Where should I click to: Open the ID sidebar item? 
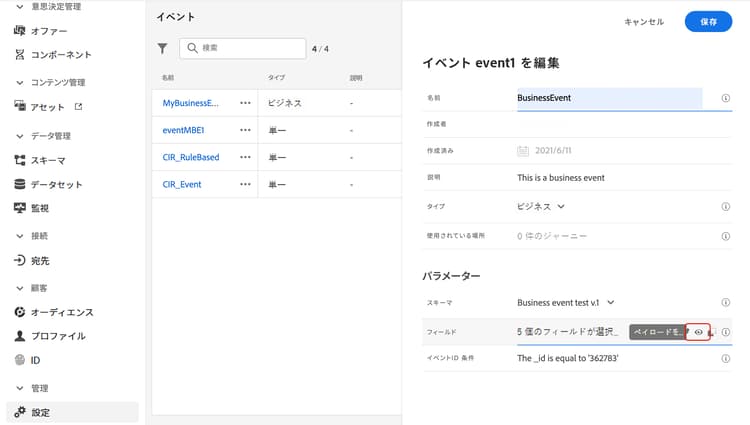pyautogui.click(x=27, y=360)
